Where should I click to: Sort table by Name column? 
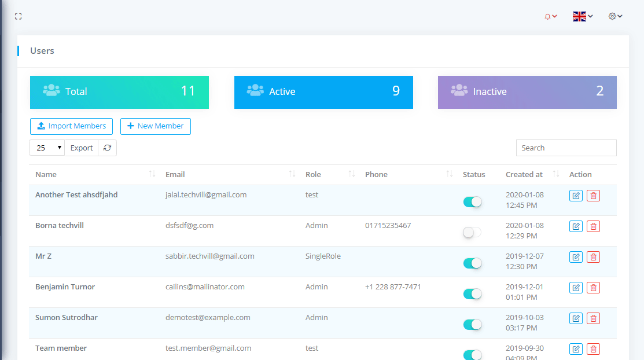pyautogui.click(x=46, y=175)
